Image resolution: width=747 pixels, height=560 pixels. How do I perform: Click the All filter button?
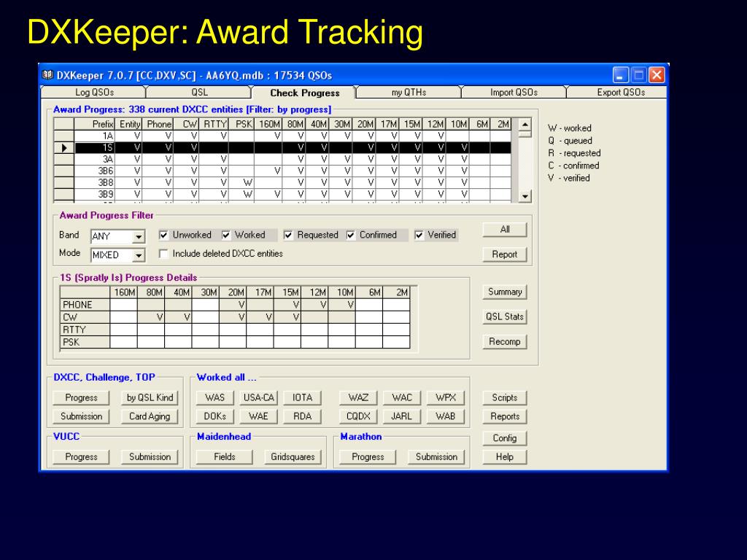point(505,230)
